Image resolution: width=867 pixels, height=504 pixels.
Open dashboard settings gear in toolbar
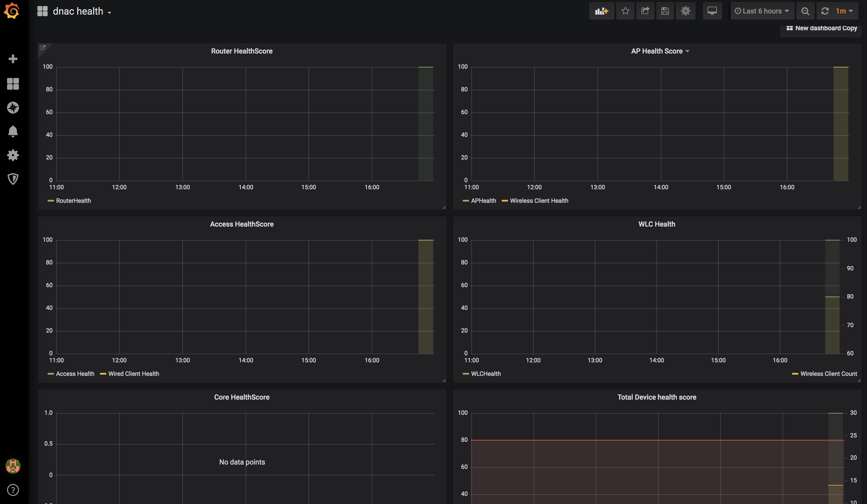pyautogui.click(x=685, y=11)
